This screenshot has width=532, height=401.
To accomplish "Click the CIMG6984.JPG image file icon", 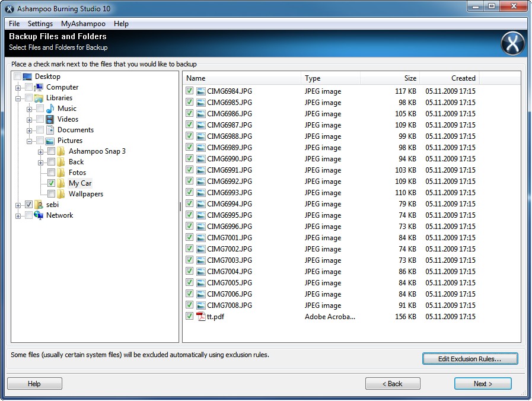I will tap(201, 91).
